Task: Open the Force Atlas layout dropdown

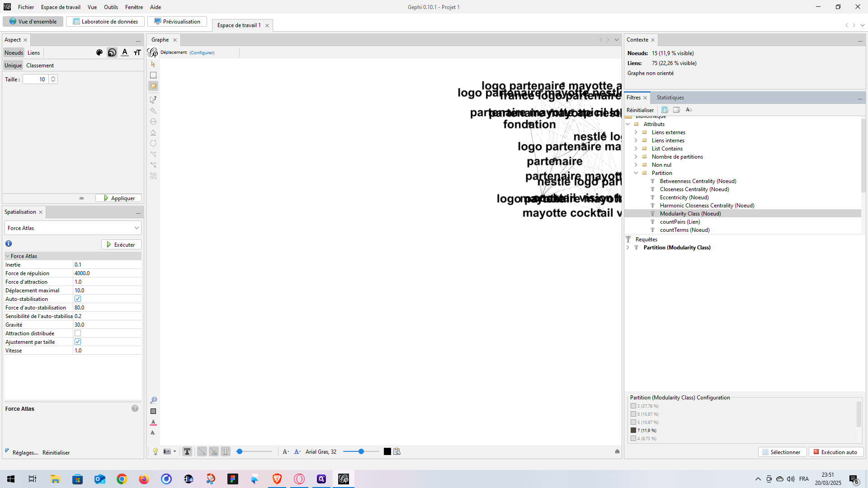Action: tap(73, 228)
